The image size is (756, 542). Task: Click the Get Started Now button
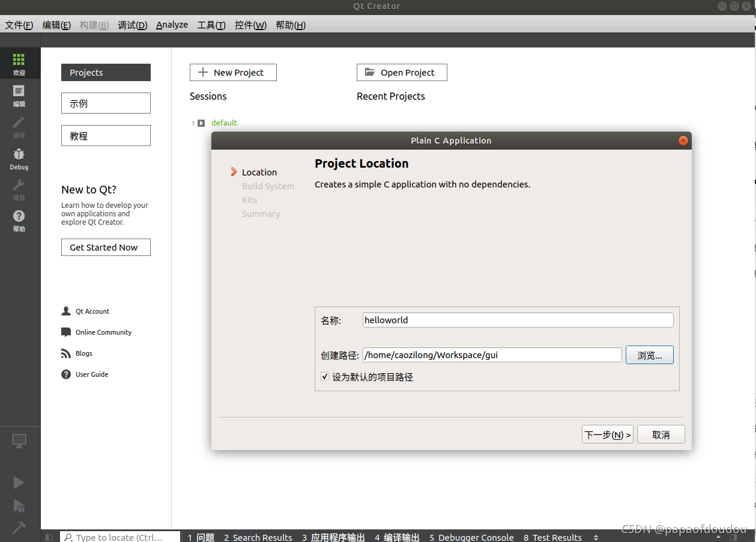(x=106, y=247)
